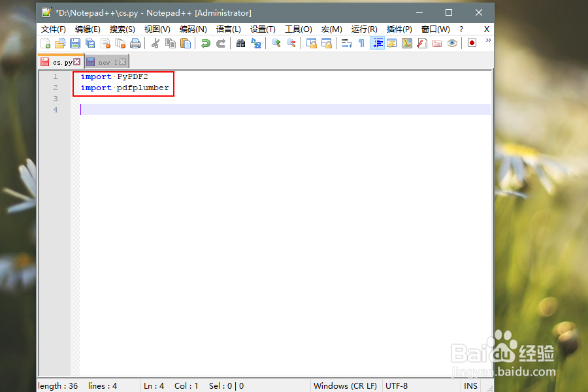Image resolution: width=588 pixels, height=392 pixels.
Task: Toggle Show All Characters paragraph icon
Action: 361,42
